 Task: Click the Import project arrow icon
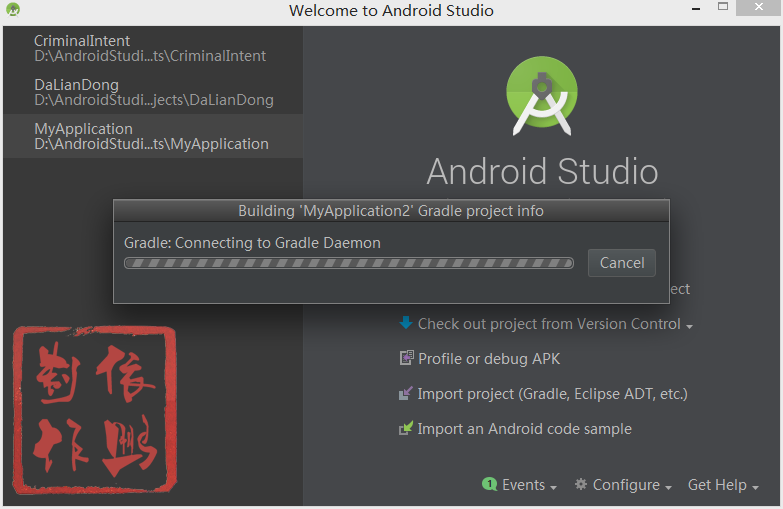click(x=405, y=393)
